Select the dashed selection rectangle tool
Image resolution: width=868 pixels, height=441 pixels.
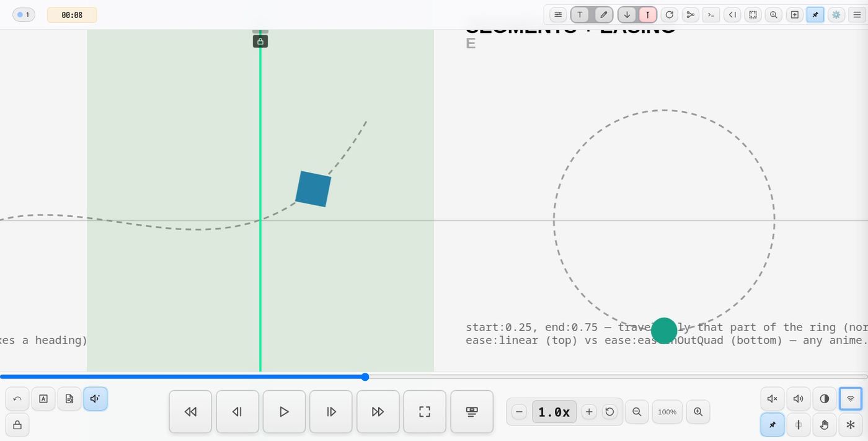pos(753,15)
